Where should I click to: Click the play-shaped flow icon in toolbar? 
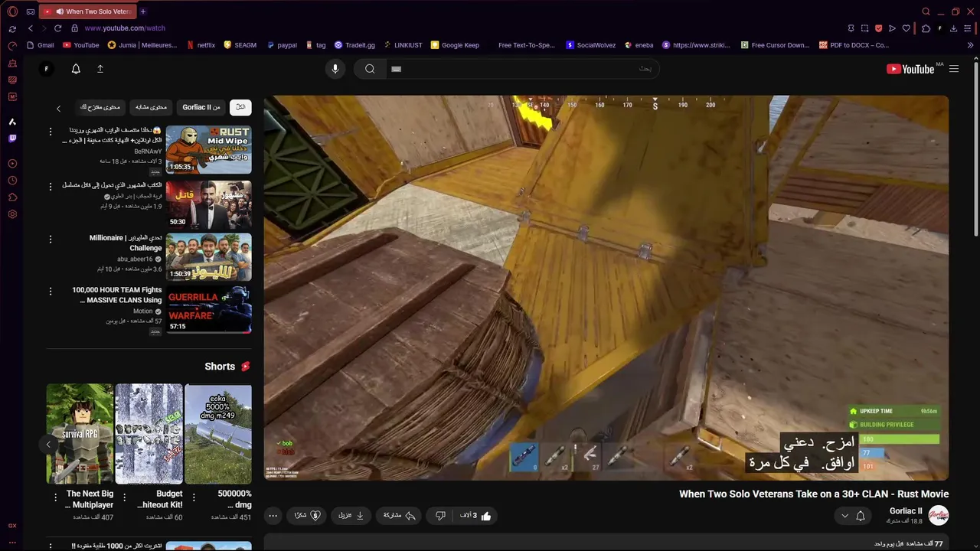click(x=892, y=28)
